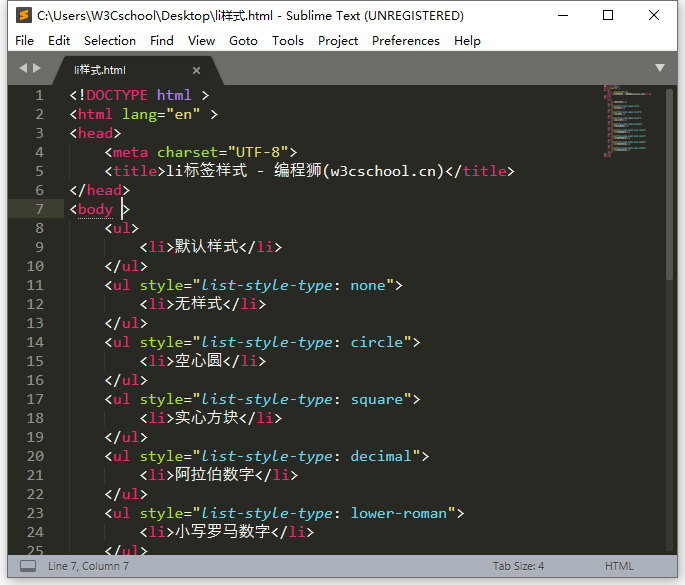Click the Sublime Text logo in title bar

22,15
